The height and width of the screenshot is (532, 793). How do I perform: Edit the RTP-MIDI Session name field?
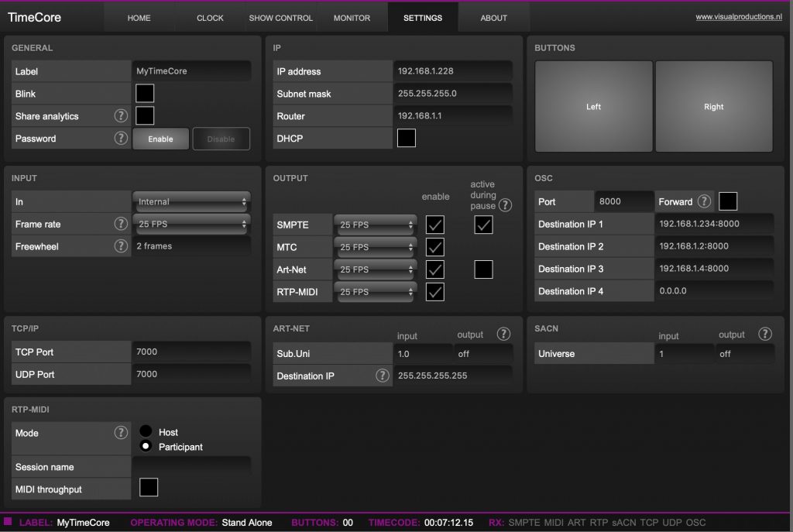(x=192, y=466)
